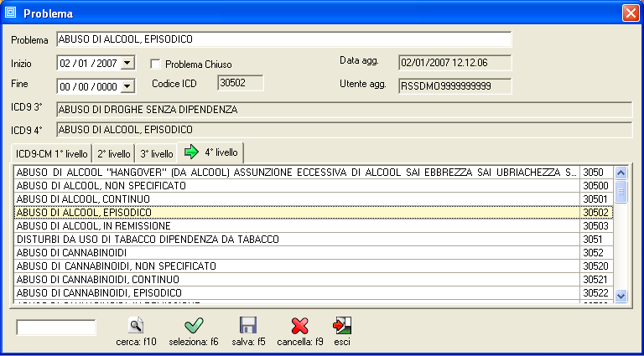Click the green arrow on 4° livello tab
Viewport: 644px width, 356px height.
click(192, 152)
